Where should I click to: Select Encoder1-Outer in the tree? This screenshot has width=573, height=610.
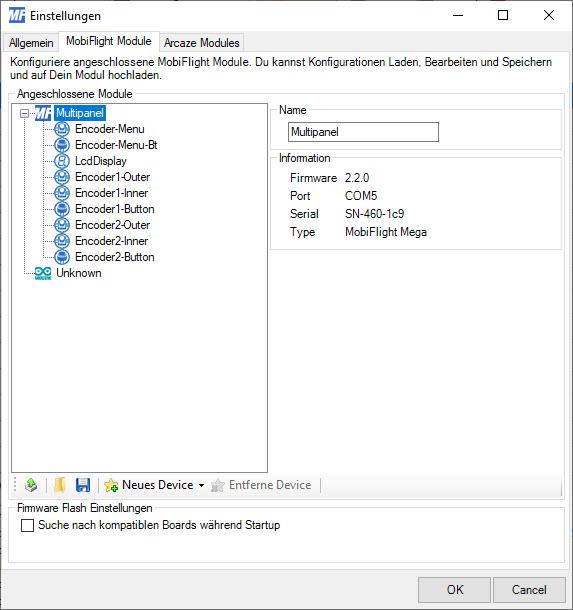pos(112,177)
